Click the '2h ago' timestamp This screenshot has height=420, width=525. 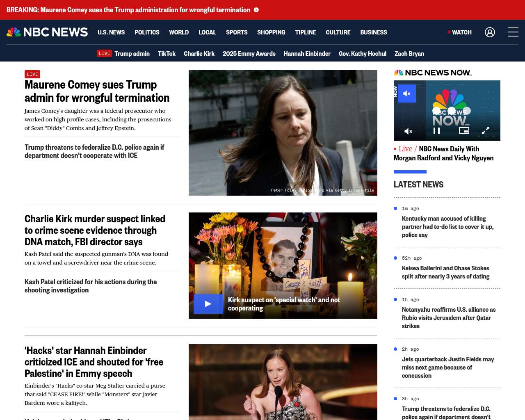pyautogui.click(x=410, y=349)
